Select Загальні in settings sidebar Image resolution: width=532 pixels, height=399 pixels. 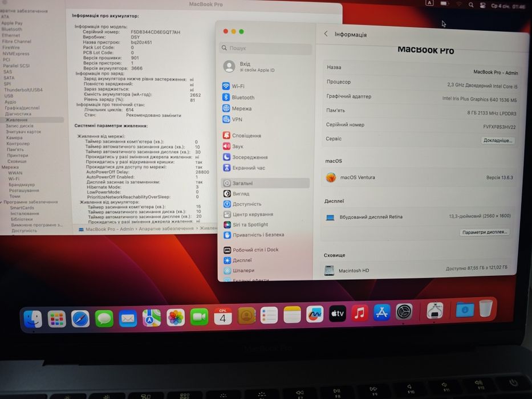point(265,183)
